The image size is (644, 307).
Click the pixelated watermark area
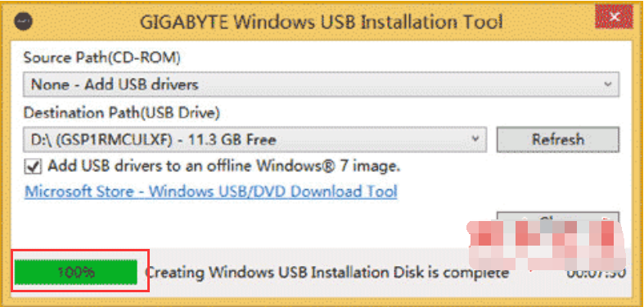click(x=547, y=245)
